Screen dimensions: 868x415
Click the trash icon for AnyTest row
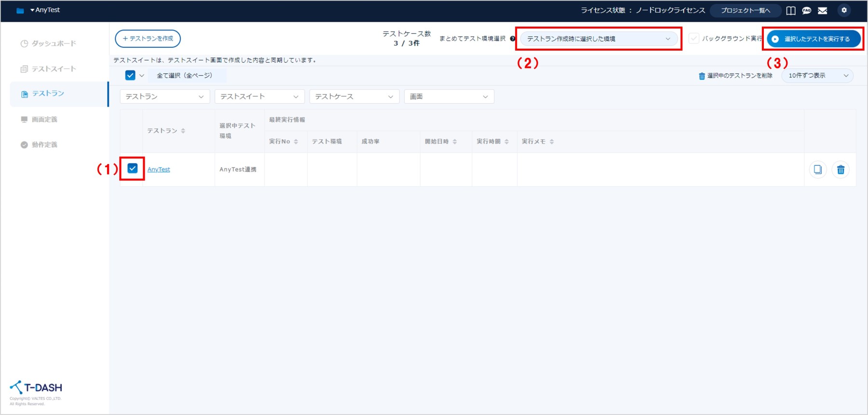pyautogui.click(x=841, y=169)
